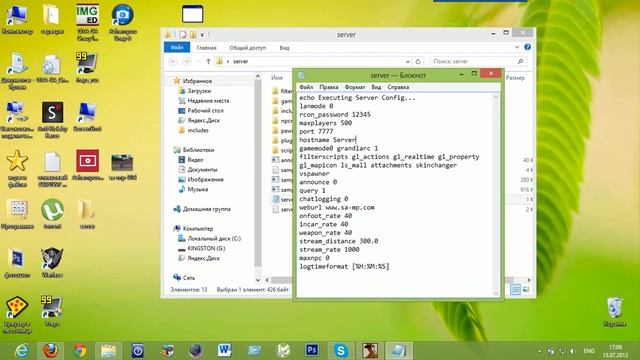The height and width of the screenshot is (360, 640).
Task: Open Локальный диск (C:)
Action: (214, 238)
